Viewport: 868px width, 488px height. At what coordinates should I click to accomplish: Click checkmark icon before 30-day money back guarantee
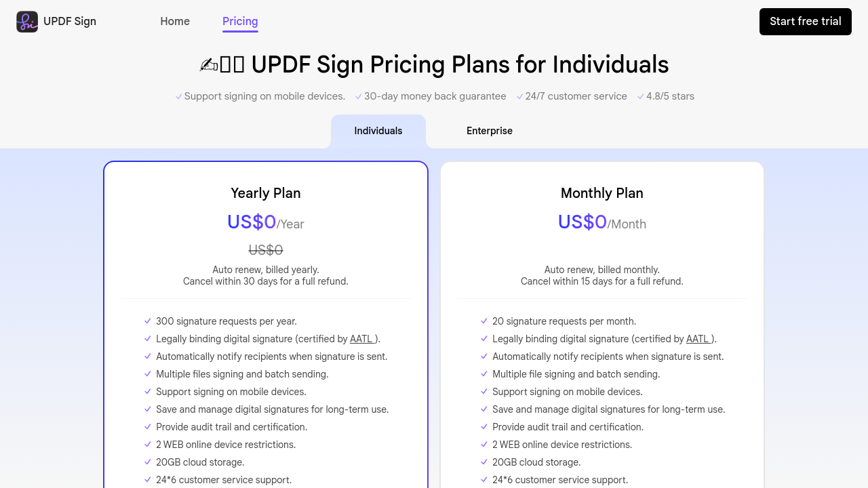pos(359,97)
